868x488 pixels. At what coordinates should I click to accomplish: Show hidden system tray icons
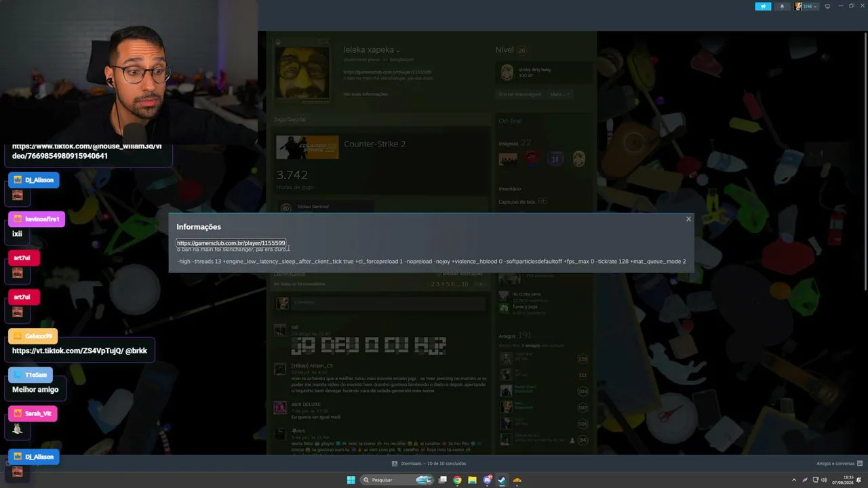[794, 480]
